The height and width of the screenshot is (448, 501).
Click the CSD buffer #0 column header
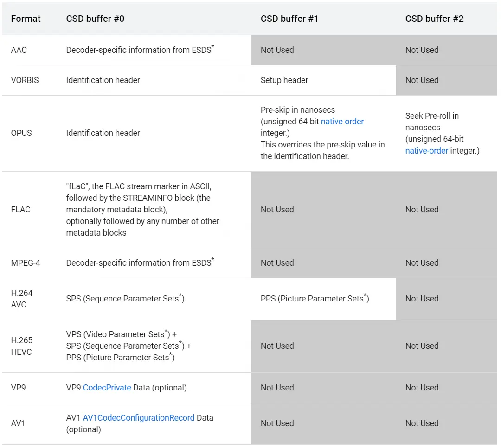[95, 19]
